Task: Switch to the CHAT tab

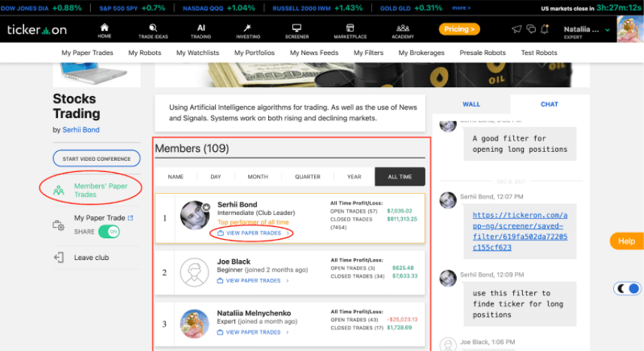Action: click(549, 104)
